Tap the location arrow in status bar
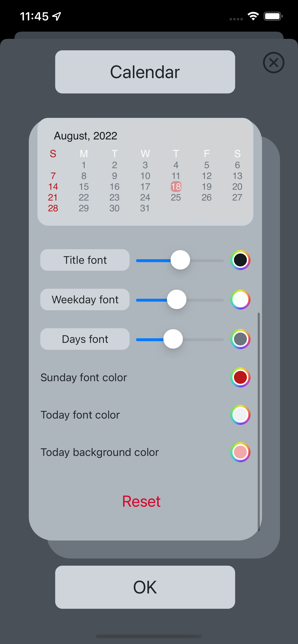The image size is (298, 644). (x=57, y=16)
